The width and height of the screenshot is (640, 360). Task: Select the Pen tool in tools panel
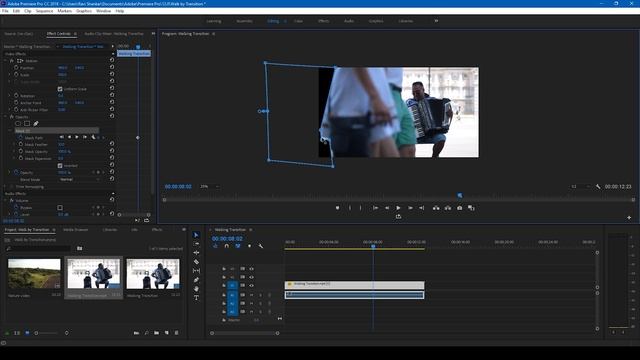click(x=196, y=280)
